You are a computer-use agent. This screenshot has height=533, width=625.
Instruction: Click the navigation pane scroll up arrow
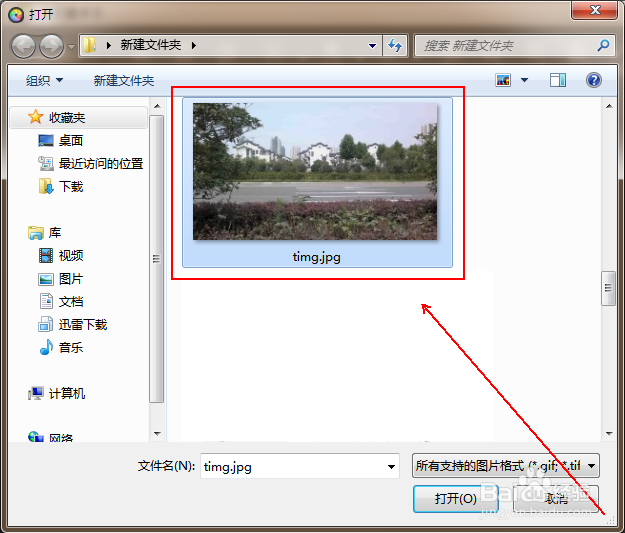point(157,106)
